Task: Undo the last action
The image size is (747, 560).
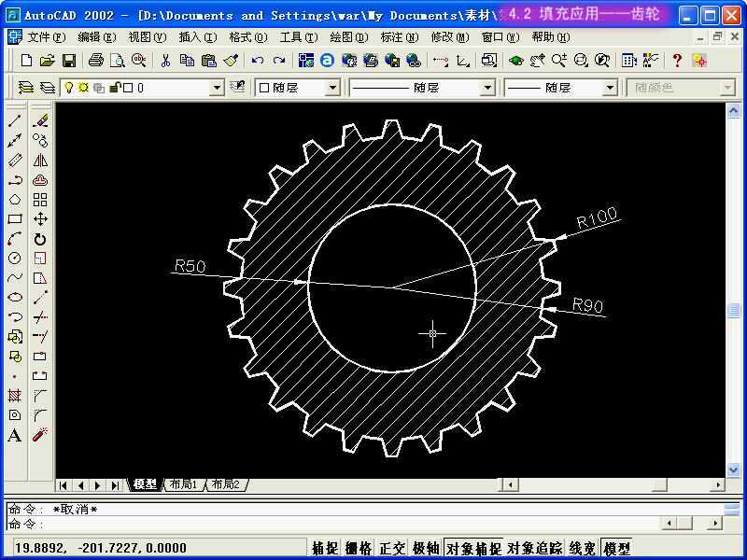Action: [258, 61]
